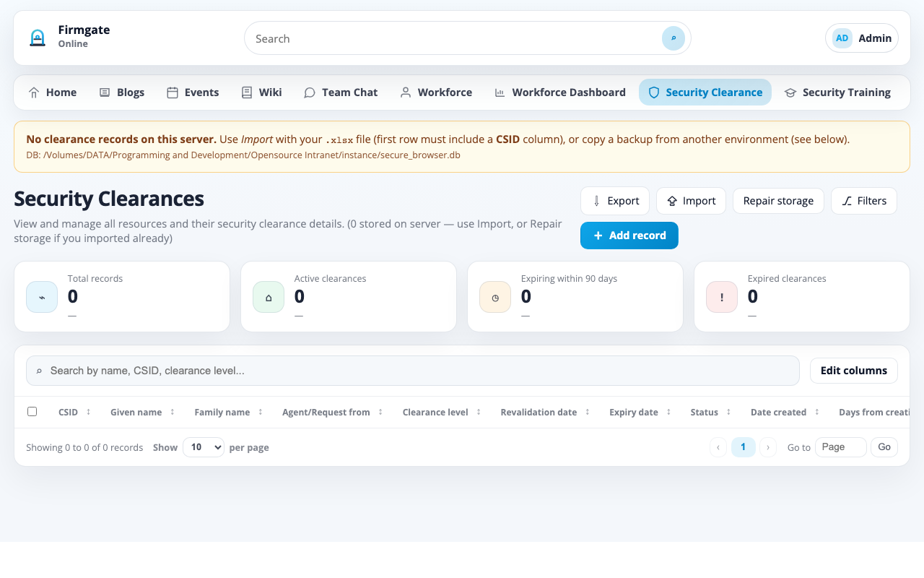This screenshot has height=578, width=924.
Task: Open the Wiki tab
Action: [261, 92]
